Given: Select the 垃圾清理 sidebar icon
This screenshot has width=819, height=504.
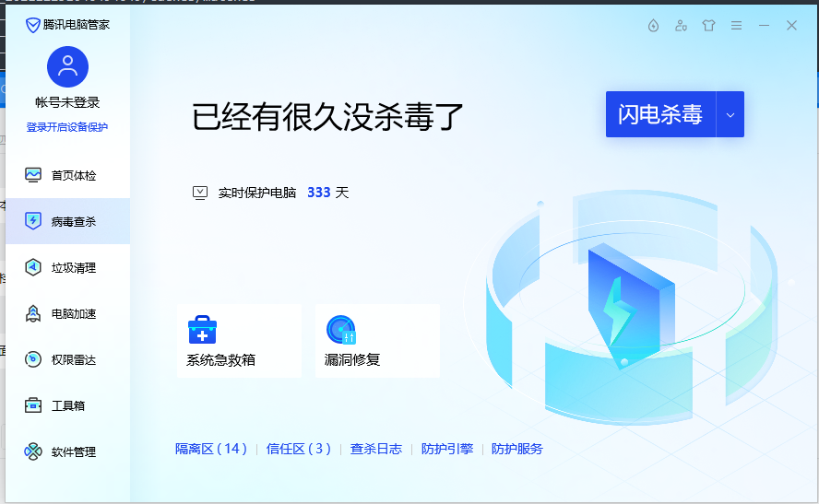Looking at the screenshot, I should pyautogui.click(x=33, y=267).
